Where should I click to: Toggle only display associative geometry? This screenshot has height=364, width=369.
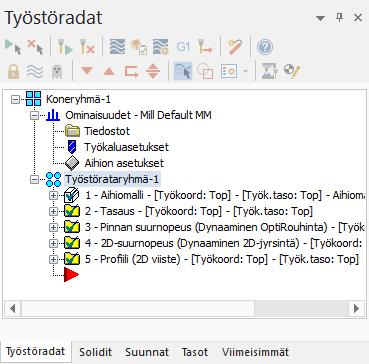point(205,71)
